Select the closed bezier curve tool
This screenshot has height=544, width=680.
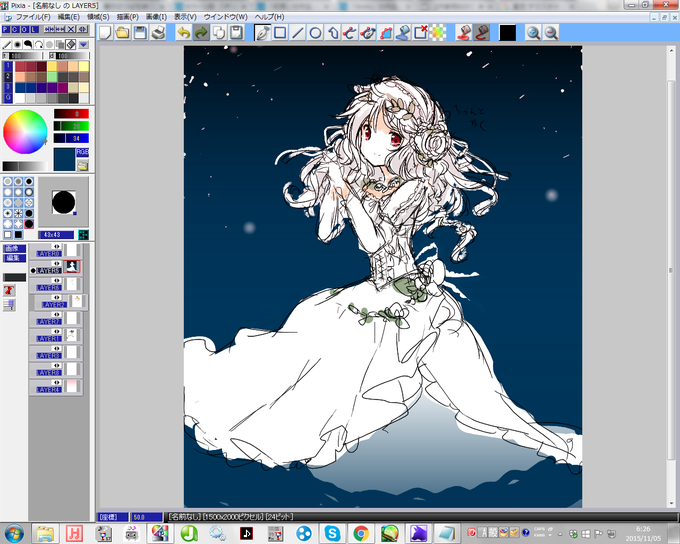coord(368,33)
